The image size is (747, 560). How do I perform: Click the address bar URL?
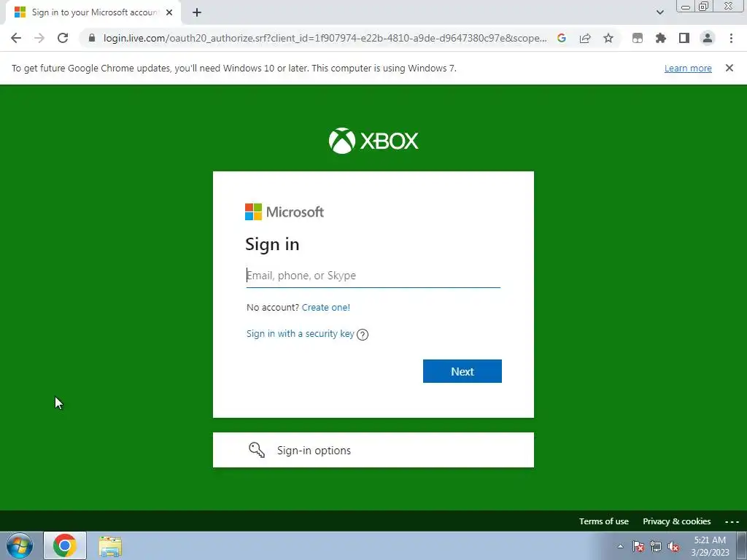click(x=325, y=38)
